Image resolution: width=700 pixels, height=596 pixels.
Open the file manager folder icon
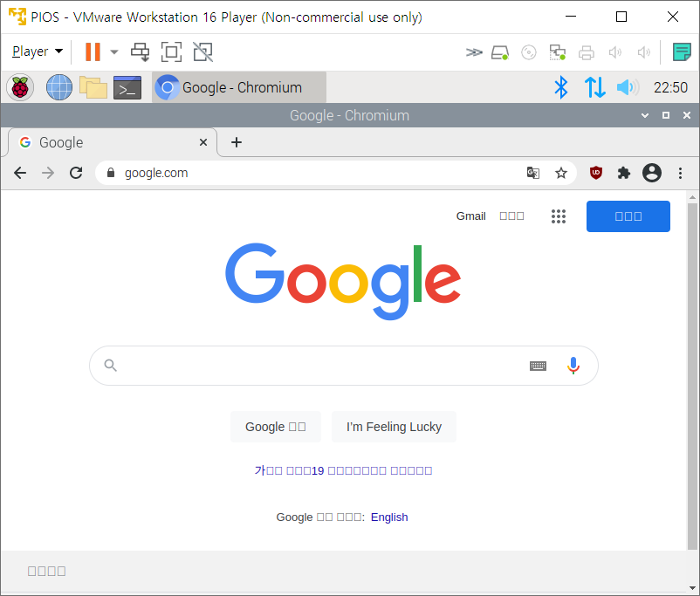point(93,87)
